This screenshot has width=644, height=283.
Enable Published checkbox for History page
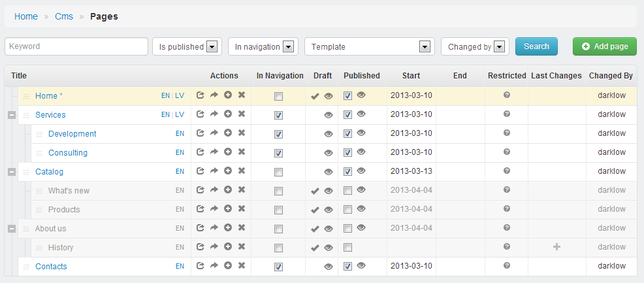pyautogui.click(x=347, y=248)
